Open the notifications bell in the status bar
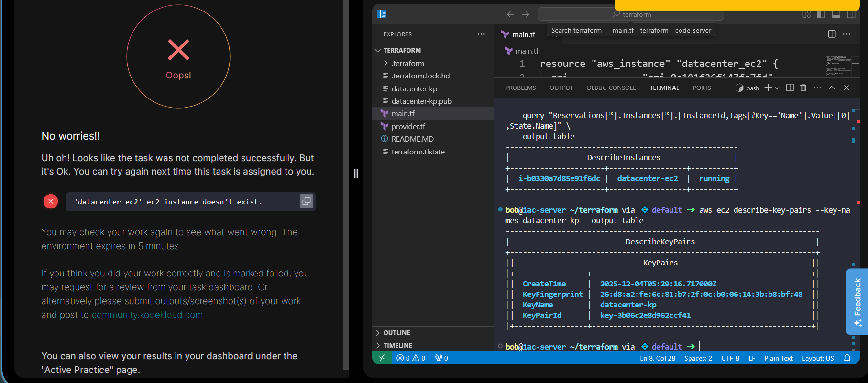 847,358
